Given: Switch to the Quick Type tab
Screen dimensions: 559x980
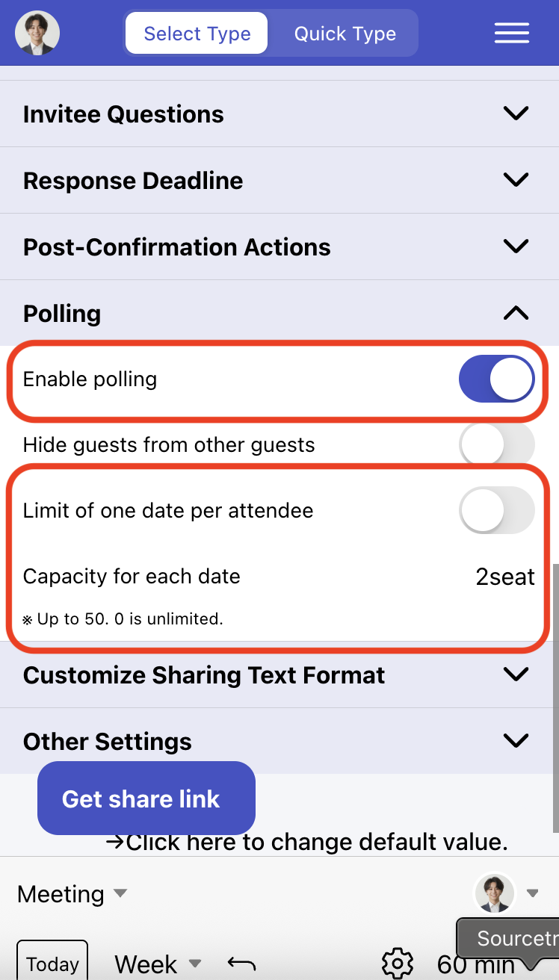Looking at the screenshot, I should [x=345, y=33].
